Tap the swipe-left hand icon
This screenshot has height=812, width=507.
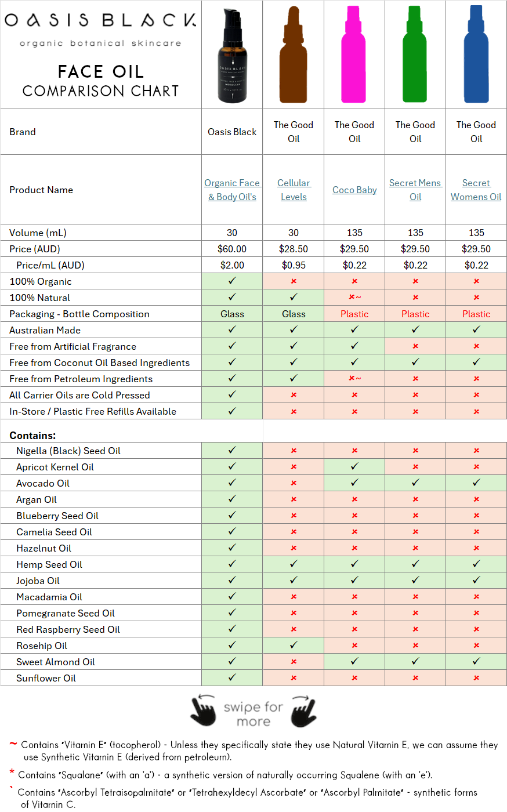pyautogui.click(x=203, y=710)
